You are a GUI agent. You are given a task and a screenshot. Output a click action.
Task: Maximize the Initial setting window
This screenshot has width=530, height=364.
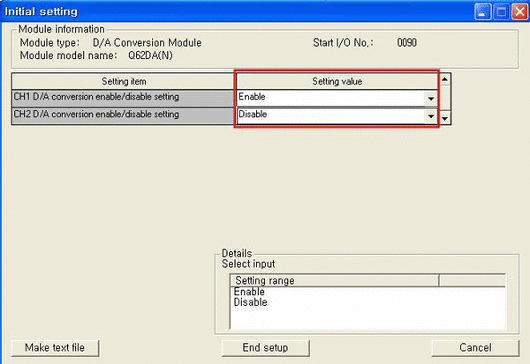pyautogui.click(x=501, y=12)
